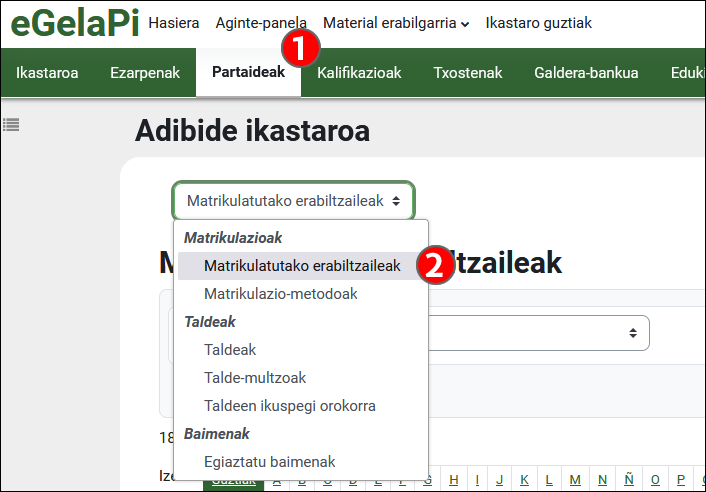Choose Taldeen ikuspegi orokorra option
Screen dimensions: 706x492
[289, 406]
